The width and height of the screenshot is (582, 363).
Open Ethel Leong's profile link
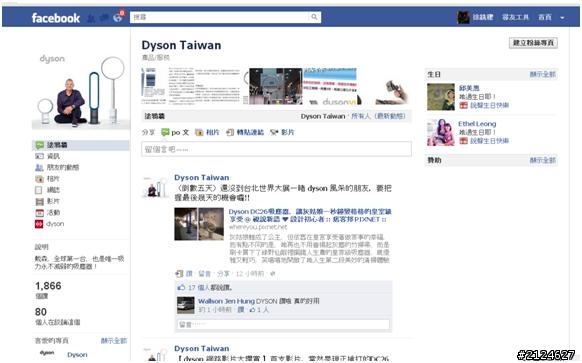tap(477, 124)
